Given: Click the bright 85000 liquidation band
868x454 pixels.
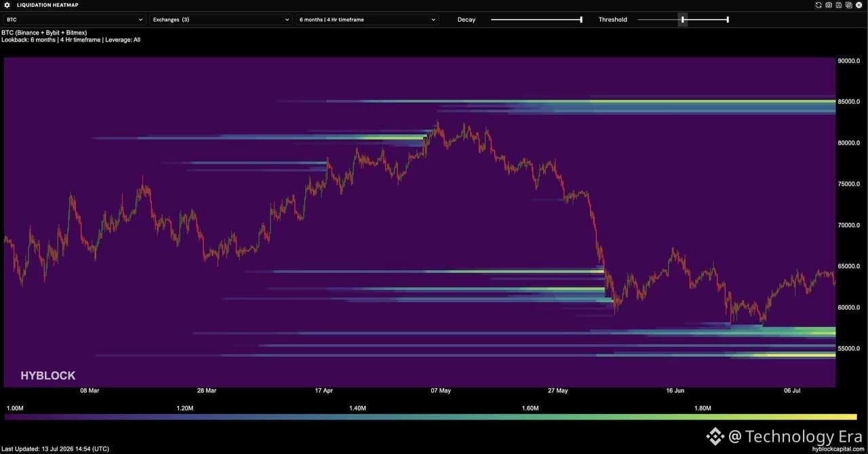Looking at the screenshot, I should tap(712, 102).
